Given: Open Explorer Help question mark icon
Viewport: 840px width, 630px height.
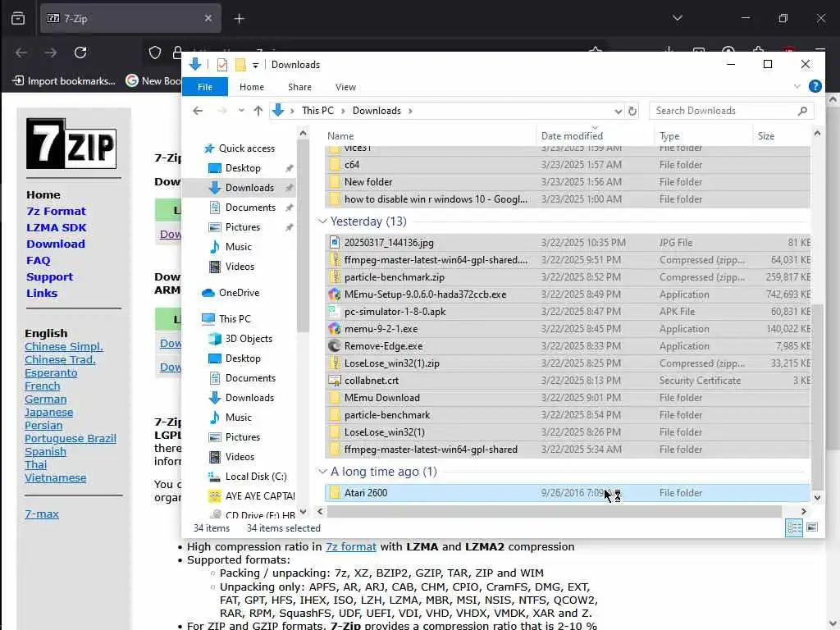Looking at the screenshot, I should pos(815,86).
